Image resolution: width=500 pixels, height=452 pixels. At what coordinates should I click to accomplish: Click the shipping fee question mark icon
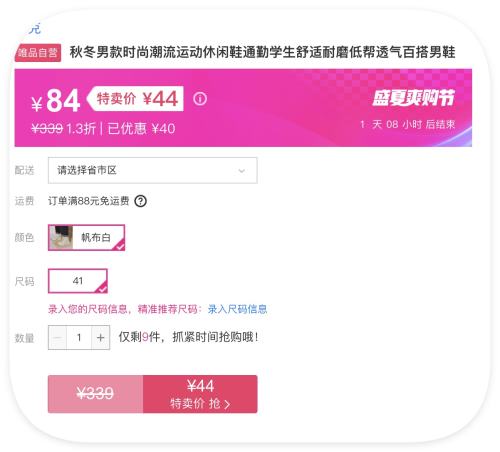pos(140,201)
